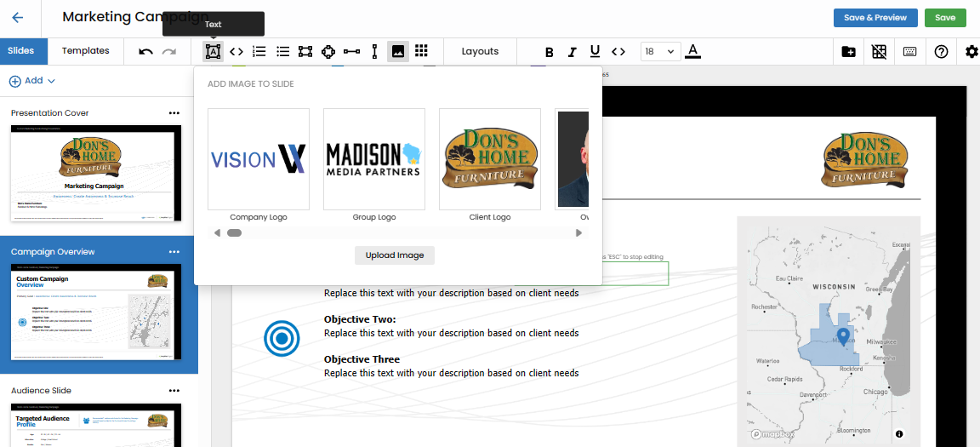Select the Text box tool

pyautogui.click(x=213, y=52)
